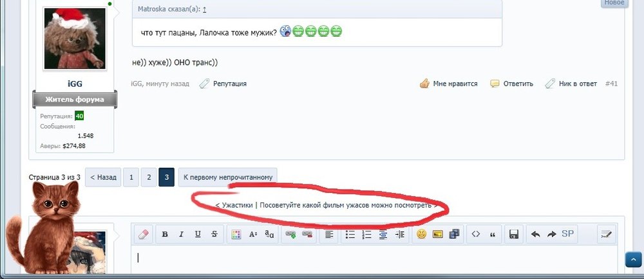
Task: Toggle bold formatting in editor
Action: [165, 234]
